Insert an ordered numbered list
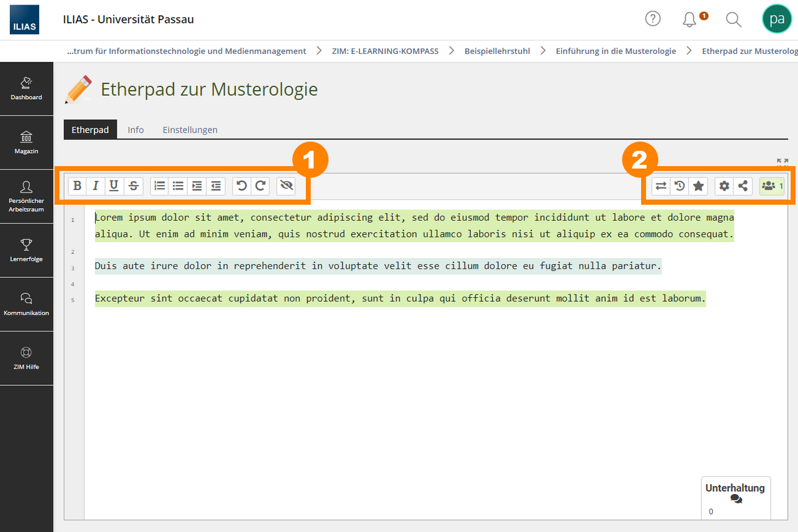 [160, 186]
